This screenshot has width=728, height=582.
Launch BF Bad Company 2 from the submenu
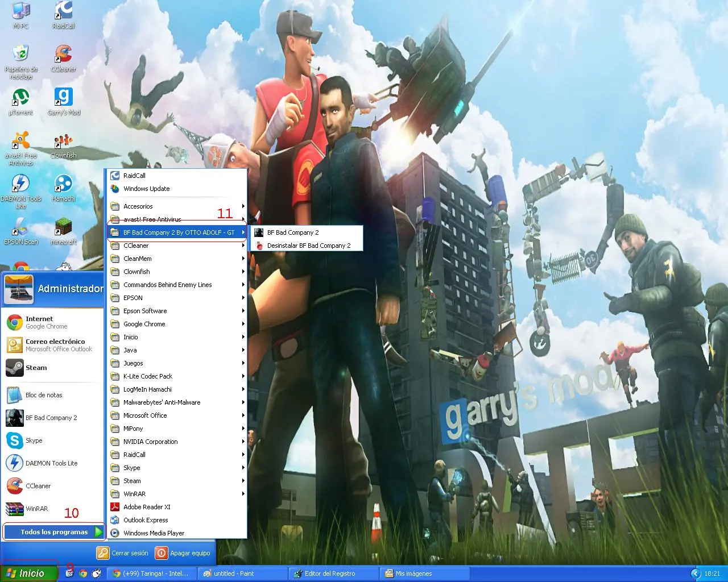tap(307, 232)
